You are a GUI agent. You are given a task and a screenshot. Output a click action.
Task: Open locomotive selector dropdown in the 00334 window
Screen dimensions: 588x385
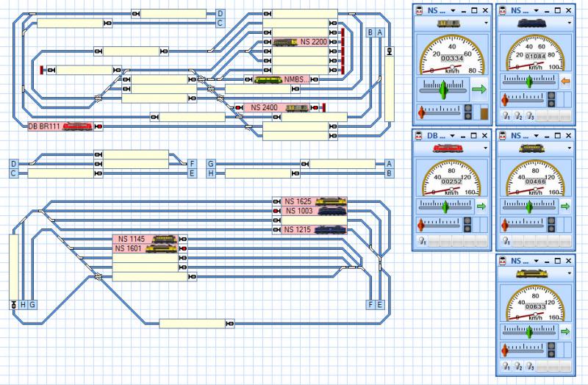coord(486,24)
